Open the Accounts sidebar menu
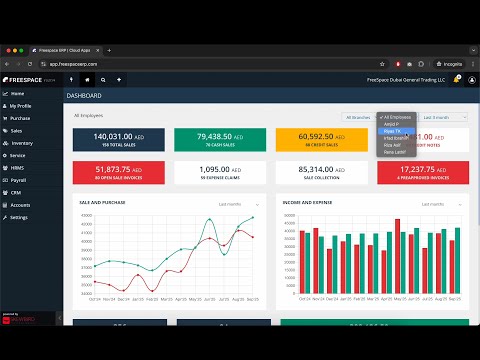Image resolution: width=480 pixels, height=360 pixels. coord(20,205)
